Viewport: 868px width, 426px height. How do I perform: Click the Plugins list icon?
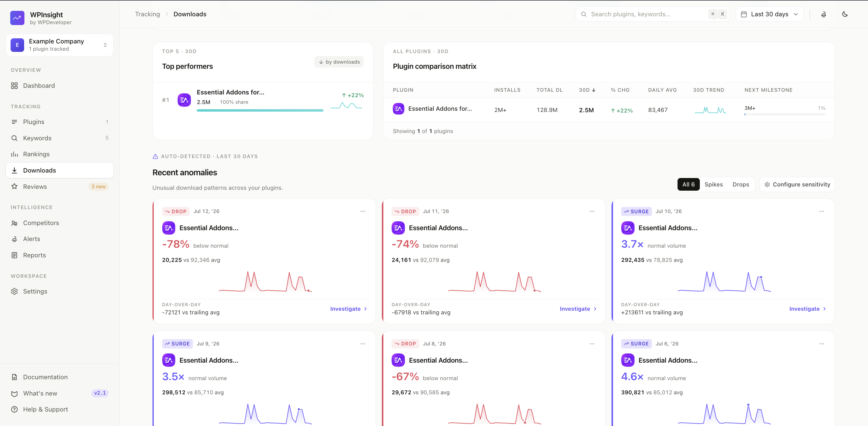tap(14, 122)
